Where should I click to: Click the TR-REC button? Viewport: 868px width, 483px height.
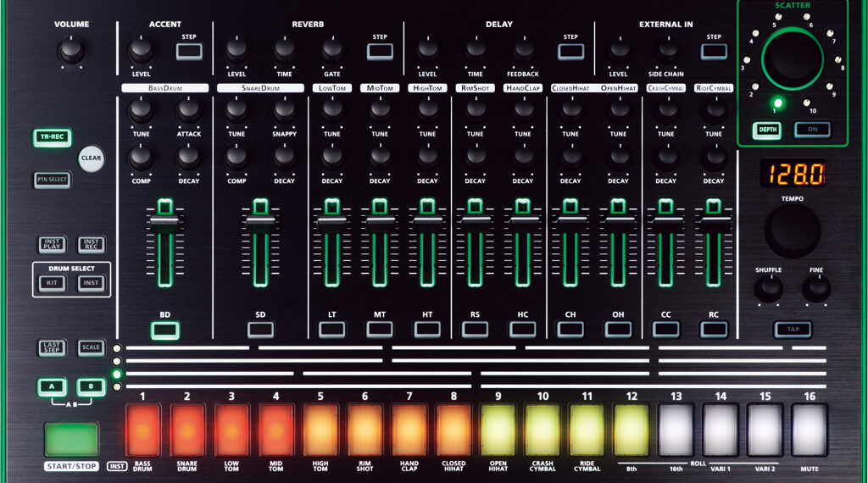(52, 137)
